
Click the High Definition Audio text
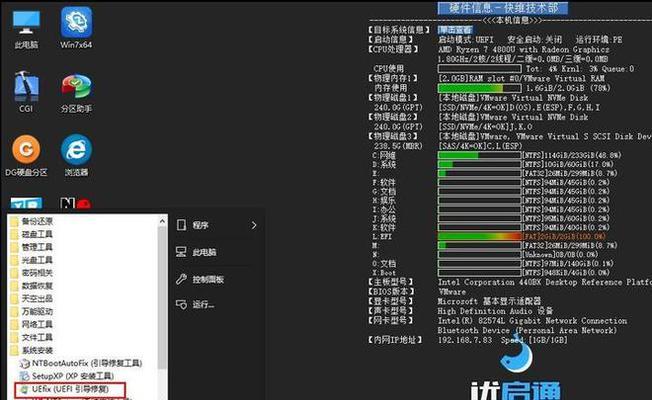pos(495,311)
